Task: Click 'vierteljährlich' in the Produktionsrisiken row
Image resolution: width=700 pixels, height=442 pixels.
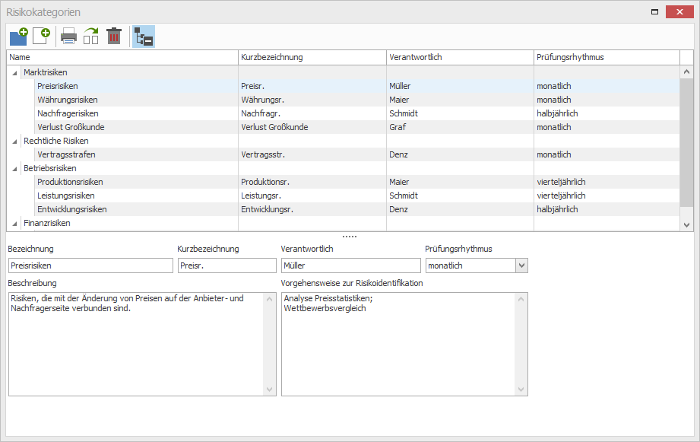Action: [607, 182]
